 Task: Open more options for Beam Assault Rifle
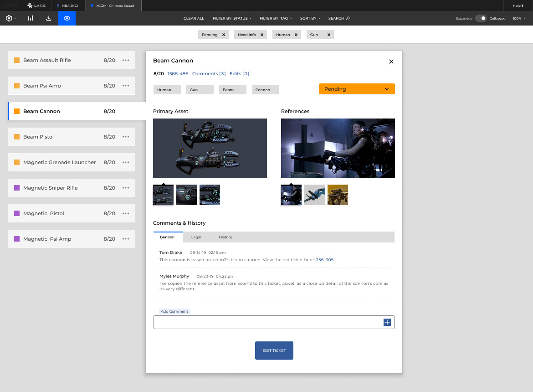click(126, 60)
